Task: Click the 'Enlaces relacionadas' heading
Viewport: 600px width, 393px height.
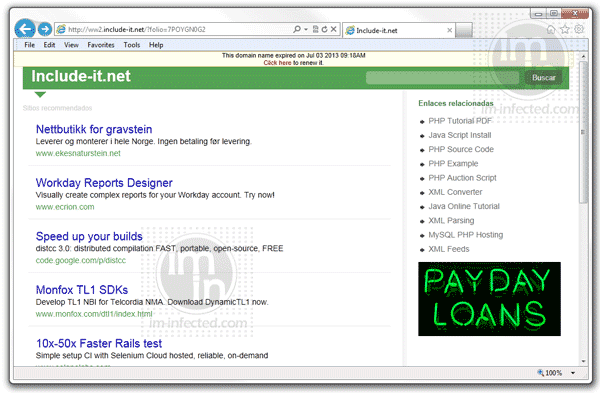Action: point(456,103)
